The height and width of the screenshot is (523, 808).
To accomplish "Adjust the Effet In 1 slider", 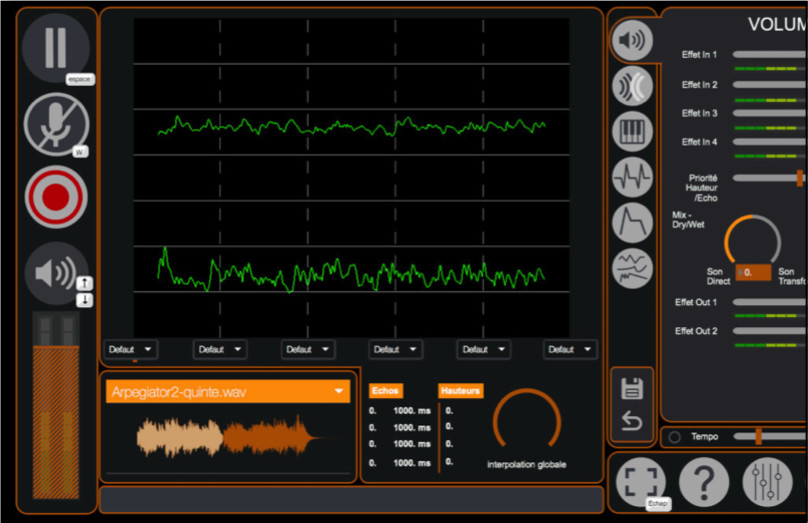I will click(770, 54).
